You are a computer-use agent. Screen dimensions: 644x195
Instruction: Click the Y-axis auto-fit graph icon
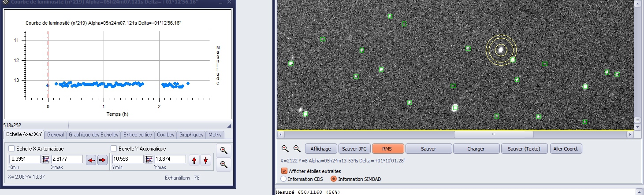149,159
